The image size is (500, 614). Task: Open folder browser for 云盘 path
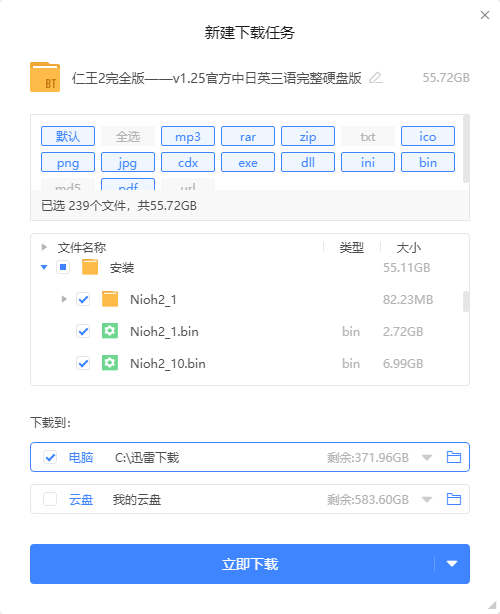tap(453, 499)
